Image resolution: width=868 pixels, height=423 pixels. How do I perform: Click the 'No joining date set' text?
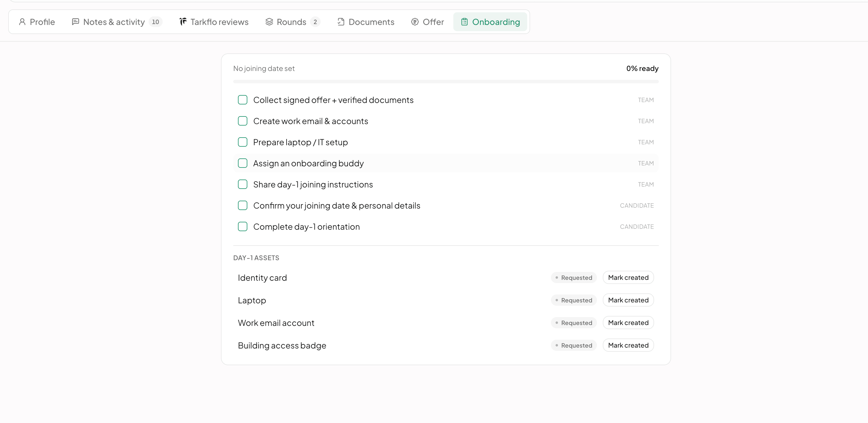[264, 68]
